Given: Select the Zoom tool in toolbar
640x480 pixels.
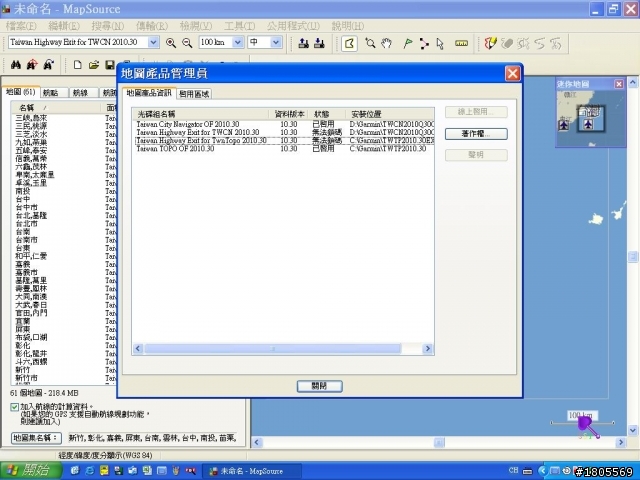Looking at the screenshot, I should click(x=370, y=43).
